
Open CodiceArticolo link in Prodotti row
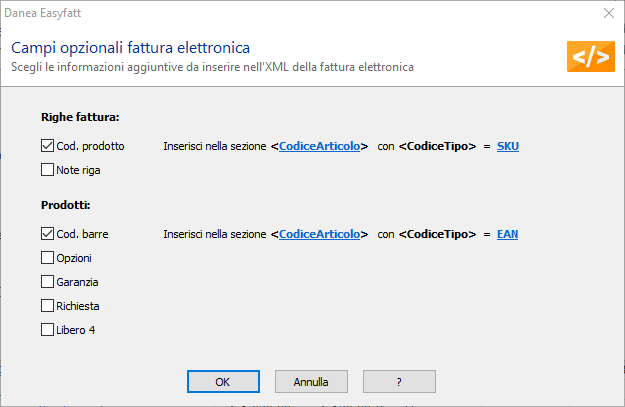coord(319,234)
